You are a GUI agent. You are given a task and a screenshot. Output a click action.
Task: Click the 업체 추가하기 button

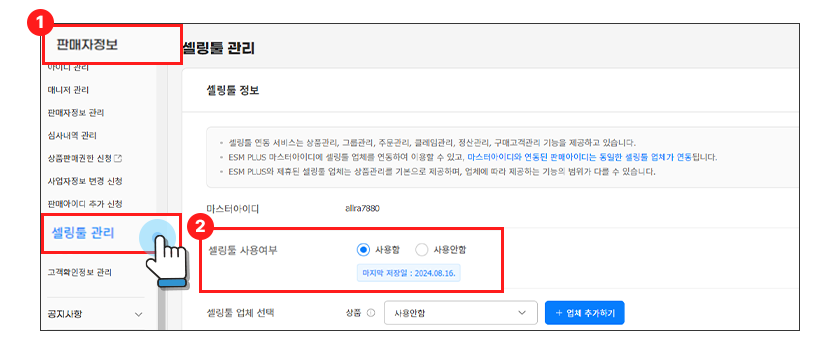click(x=584, y=313)
